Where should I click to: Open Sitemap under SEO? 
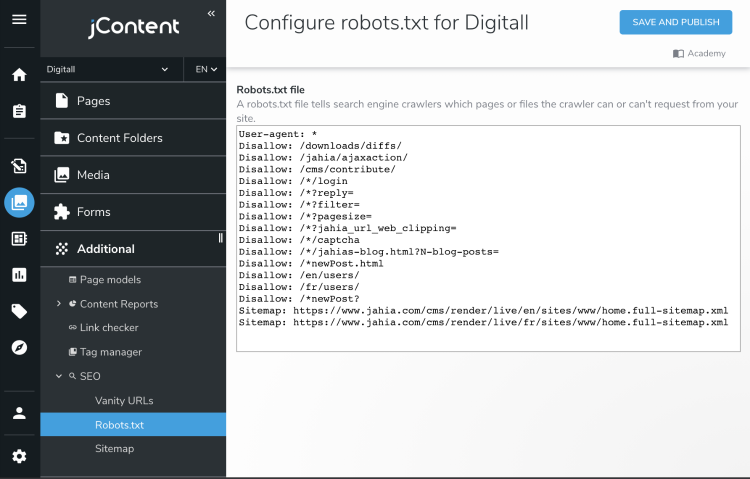[x=114, y=448]
